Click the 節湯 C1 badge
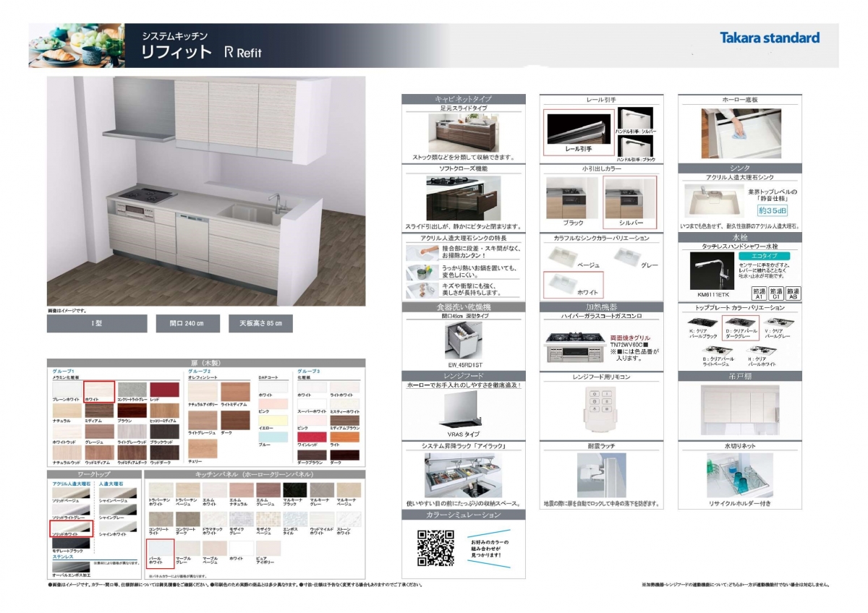Viewport: 868px width, 613px height. [776, 293]
